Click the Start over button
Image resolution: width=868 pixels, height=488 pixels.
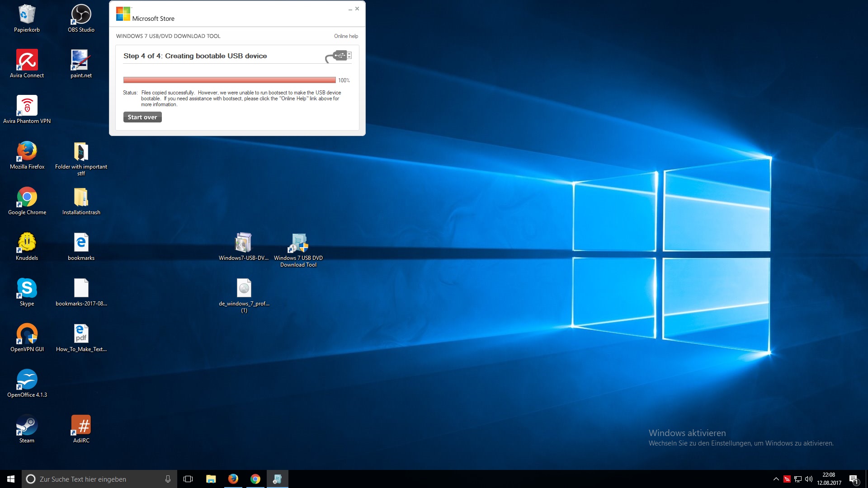click(142, 117)
